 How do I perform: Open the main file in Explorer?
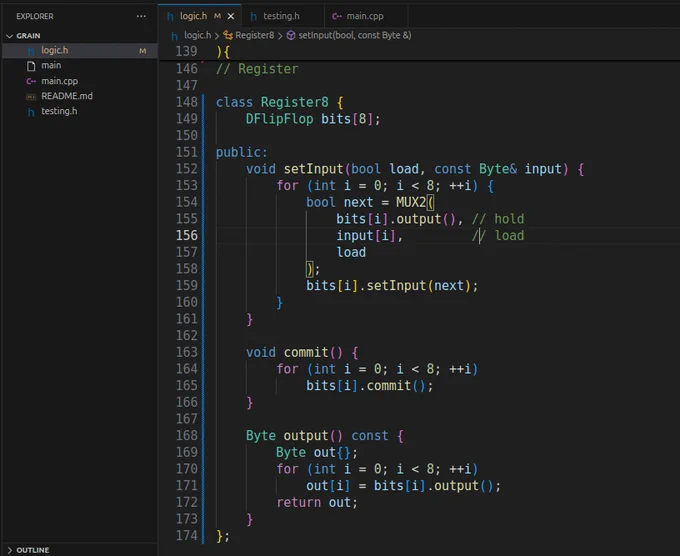pos(79,65)
